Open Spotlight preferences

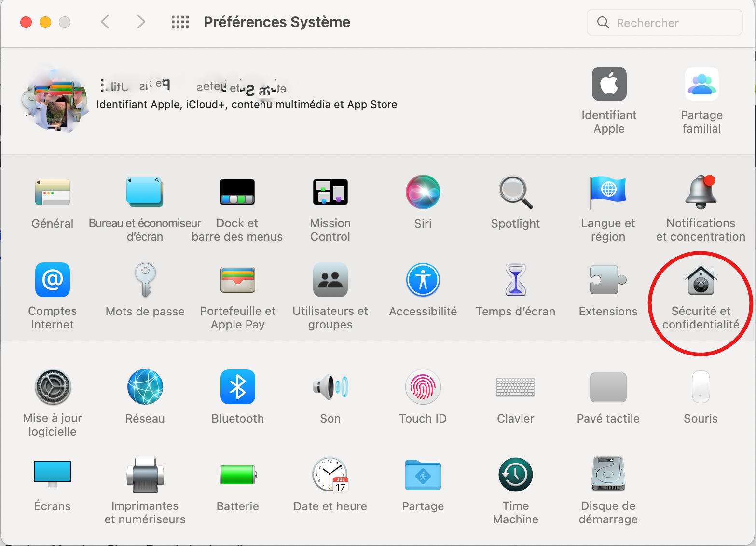(x=515, y=192)
